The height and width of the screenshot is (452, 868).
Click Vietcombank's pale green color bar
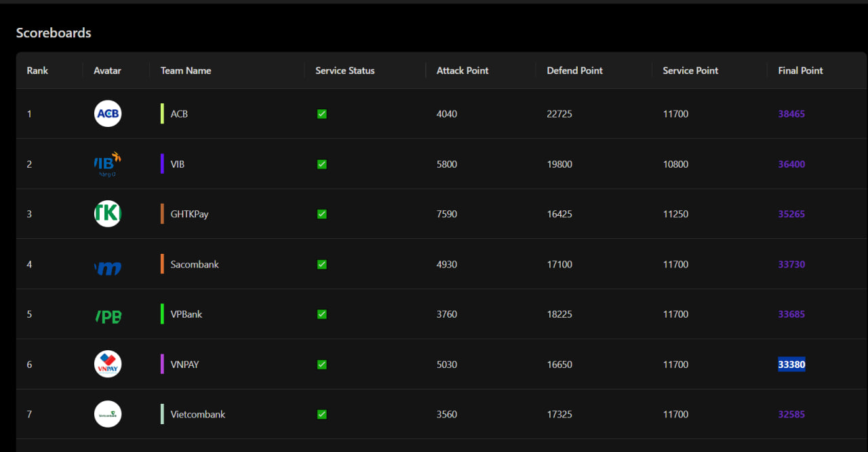click(162, 414)
